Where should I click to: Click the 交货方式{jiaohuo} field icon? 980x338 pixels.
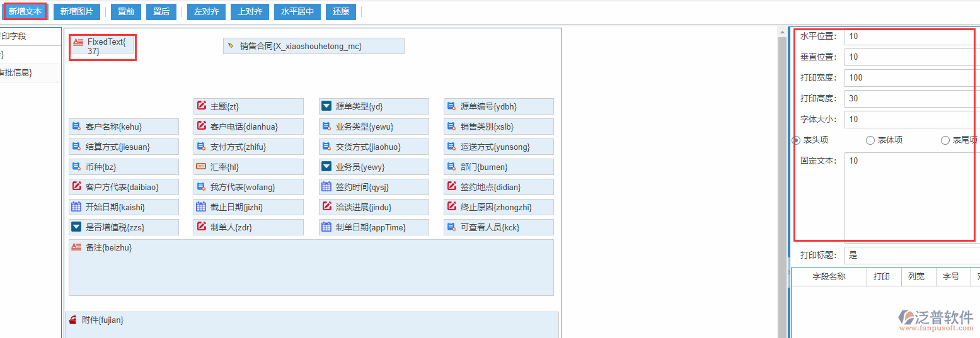[x=326, y=147]
